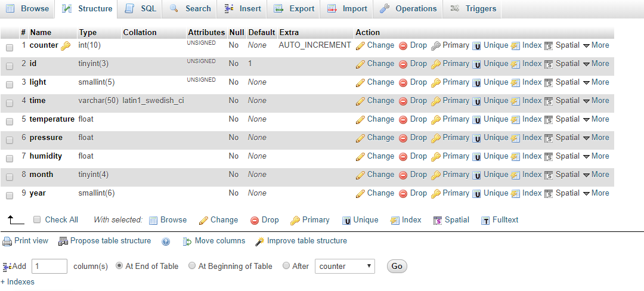Open the SQL tab
Image resolution: width=644 pixels, height=291 pixels.
(140, 8)
